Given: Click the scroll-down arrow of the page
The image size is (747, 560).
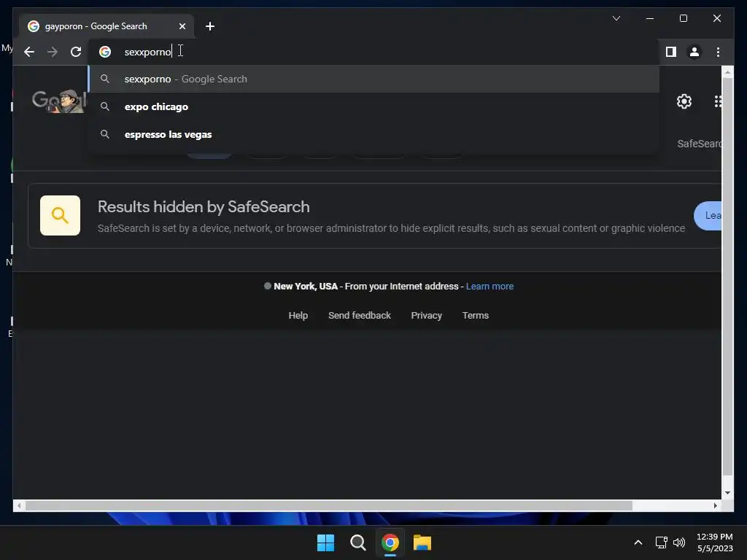Looking at the screenshot, I should click(727, 493).
